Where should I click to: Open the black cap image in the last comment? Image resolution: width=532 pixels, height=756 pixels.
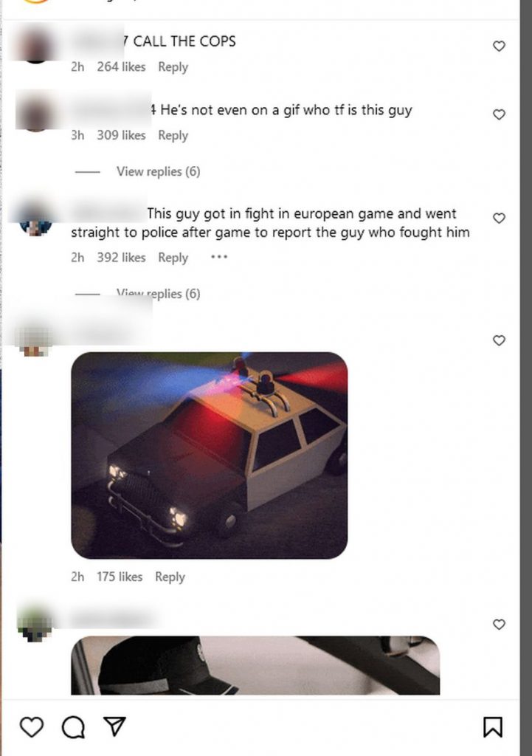pos(255,665)
